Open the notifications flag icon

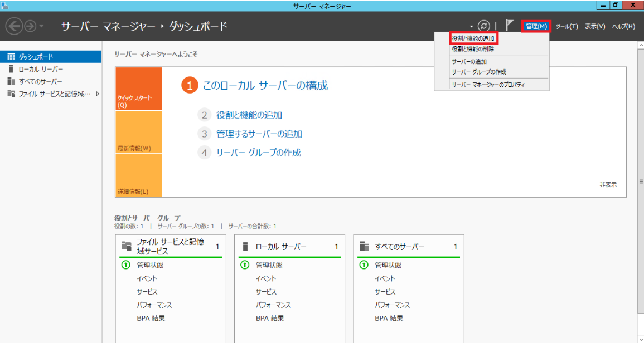click(509, 26)
